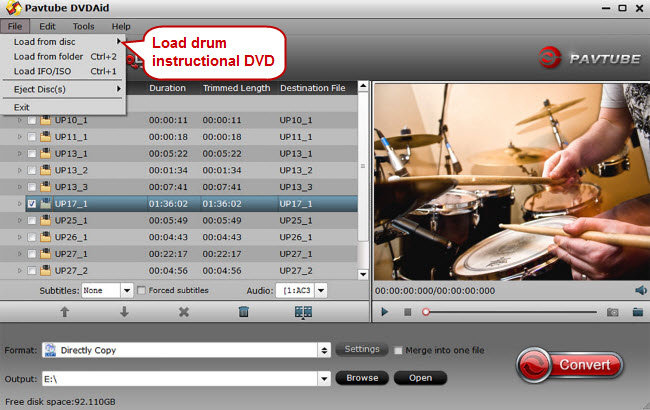Click the trash bin delete icon
The height and width of the screenshot is (410, 650).
(244, 312)
